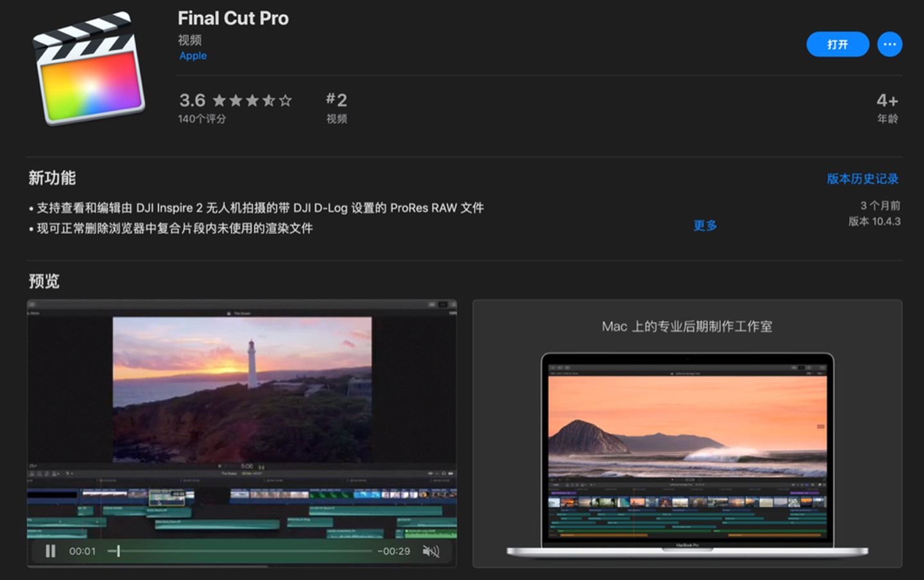
Task: Click the star rating icons
Action: tap(252, 101)
